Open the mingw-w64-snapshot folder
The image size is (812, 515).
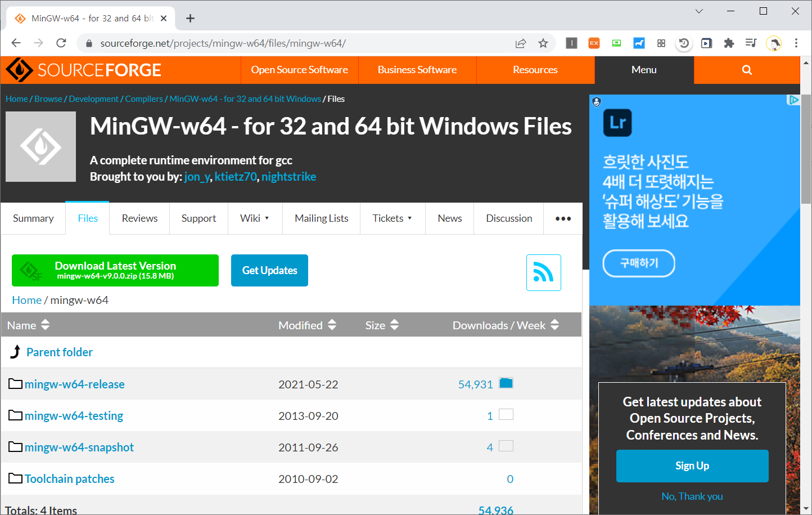tap(79, 447)
